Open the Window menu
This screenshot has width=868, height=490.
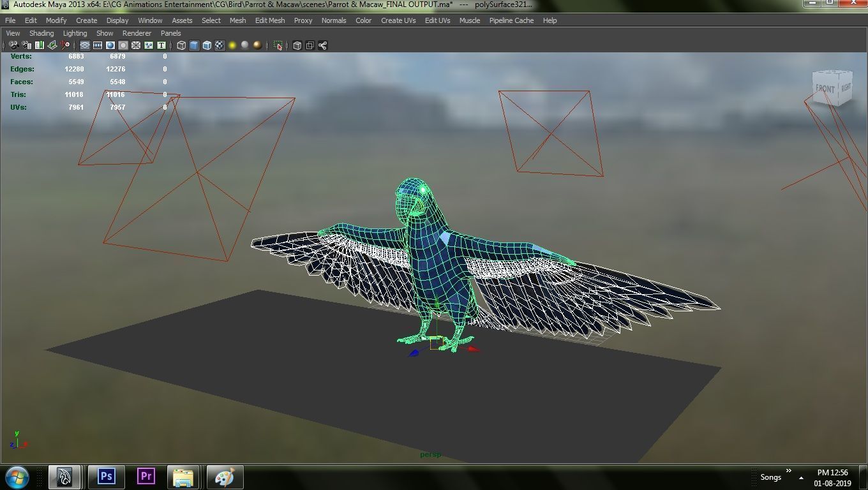pos(150,20)
